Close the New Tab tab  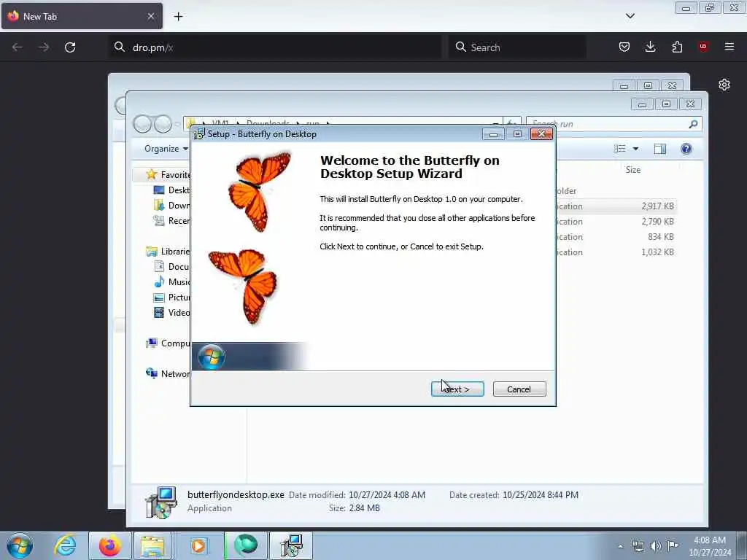click(x=150, y=16)
